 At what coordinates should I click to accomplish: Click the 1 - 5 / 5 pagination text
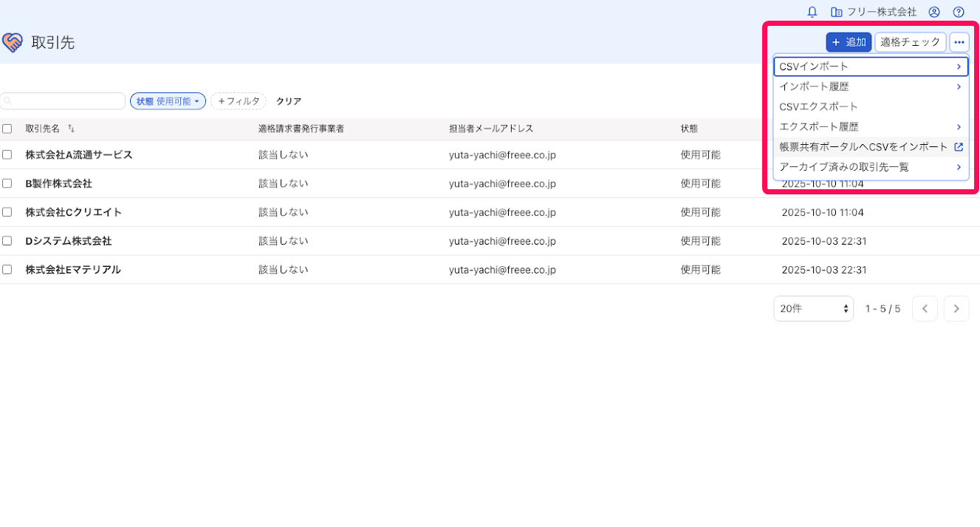click(883, 308)
